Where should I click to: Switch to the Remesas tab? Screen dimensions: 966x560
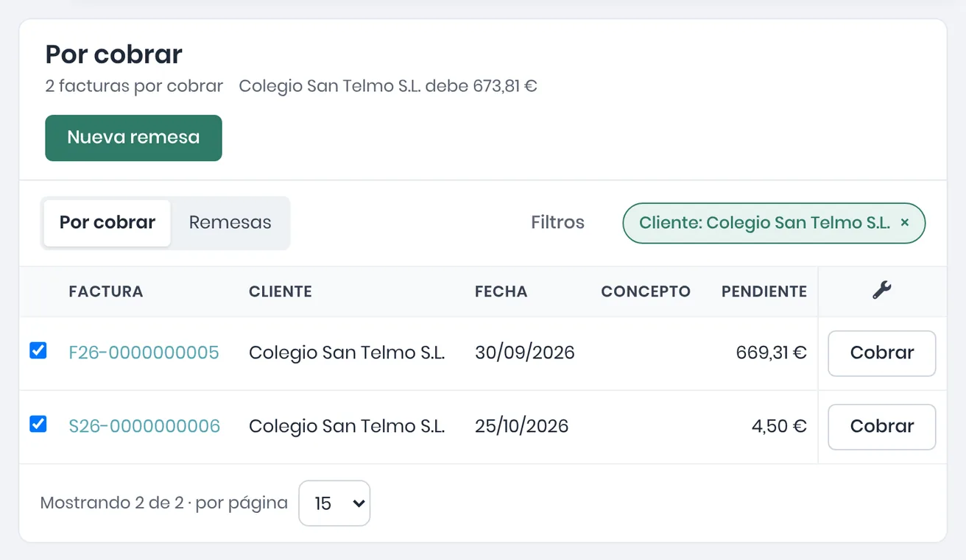click(x=230, y=222)
